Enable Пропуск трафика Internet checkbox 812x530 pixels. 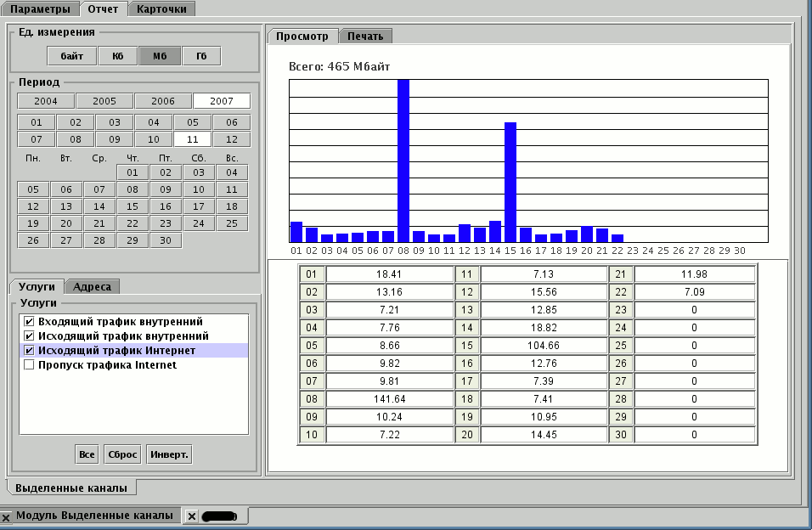(x=30, y=365)
